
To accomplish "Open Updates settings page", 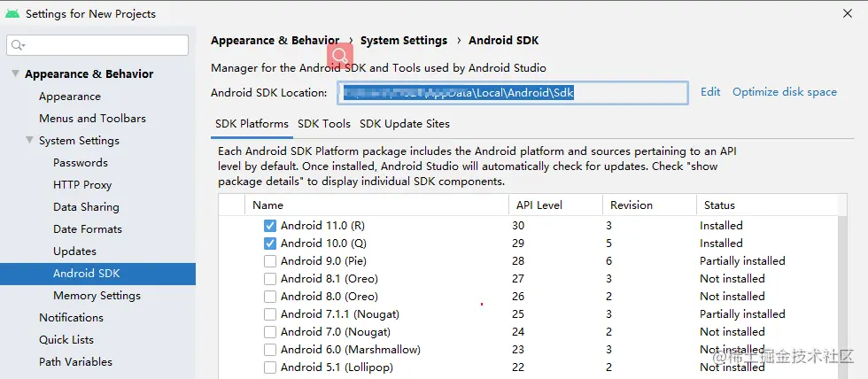I will click(x=74, y=251).
